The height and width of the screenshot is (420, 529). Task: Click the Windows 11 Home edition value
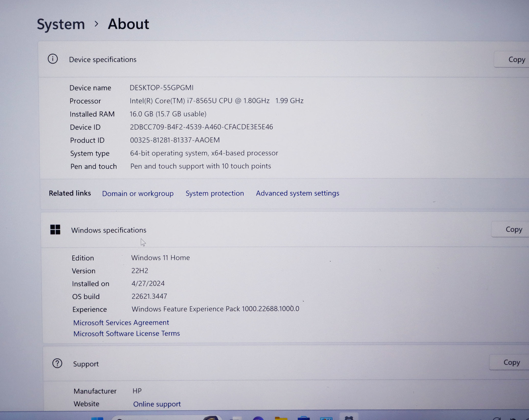pyautogui.click(x=160, y=258)
